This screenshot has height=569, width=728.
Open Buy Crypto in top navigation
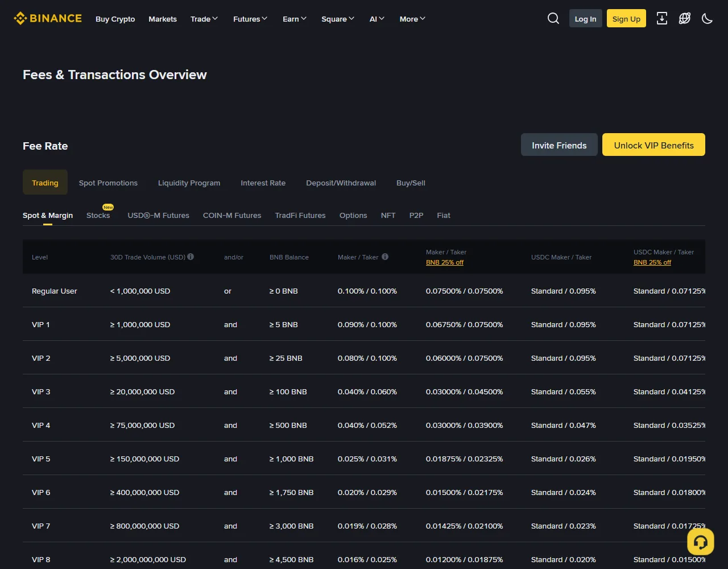pyautogui.click(x=115, y=19)
